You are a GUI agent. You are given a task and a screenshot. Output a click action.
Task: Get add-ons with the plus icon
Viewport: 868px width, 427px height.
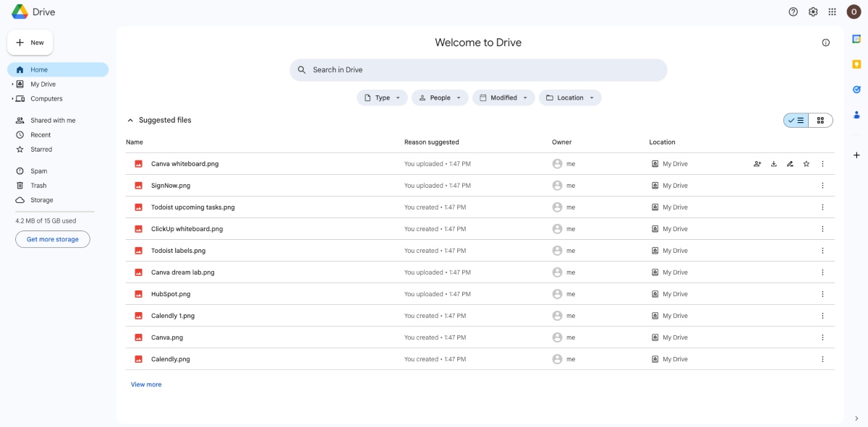click(857, 155)
